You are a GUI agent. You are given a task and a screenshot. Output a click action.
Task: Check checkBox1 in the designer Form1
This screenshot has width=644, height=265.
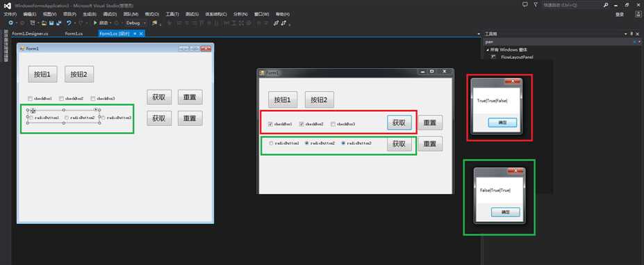30,98
